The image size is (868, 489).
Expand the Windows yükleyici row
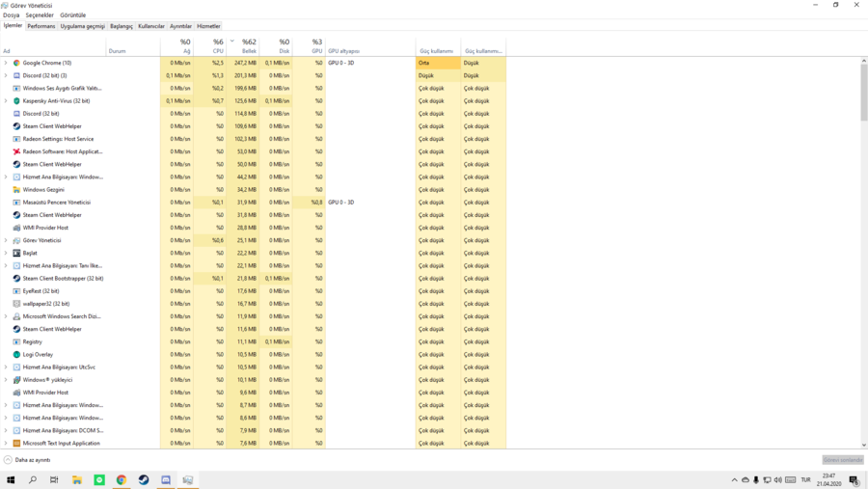[x=6, y=380]
